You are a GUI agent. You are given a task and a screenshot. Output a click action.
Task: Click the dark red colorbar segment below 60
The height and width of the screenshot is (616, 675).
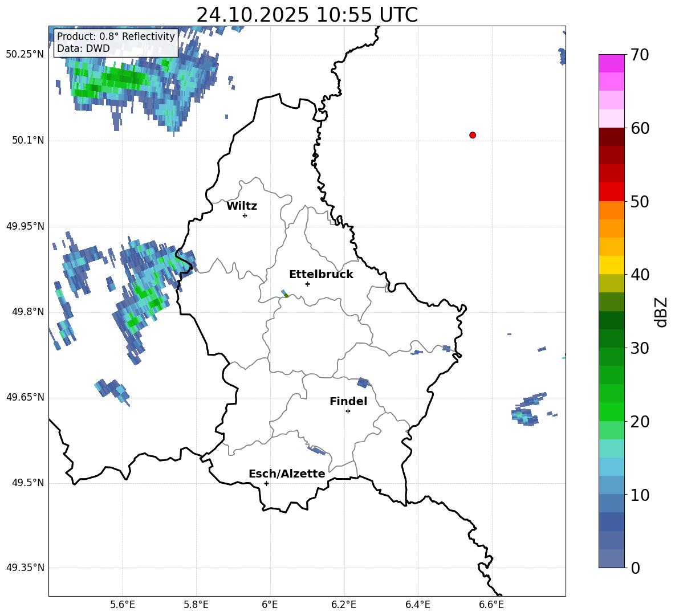612,137
